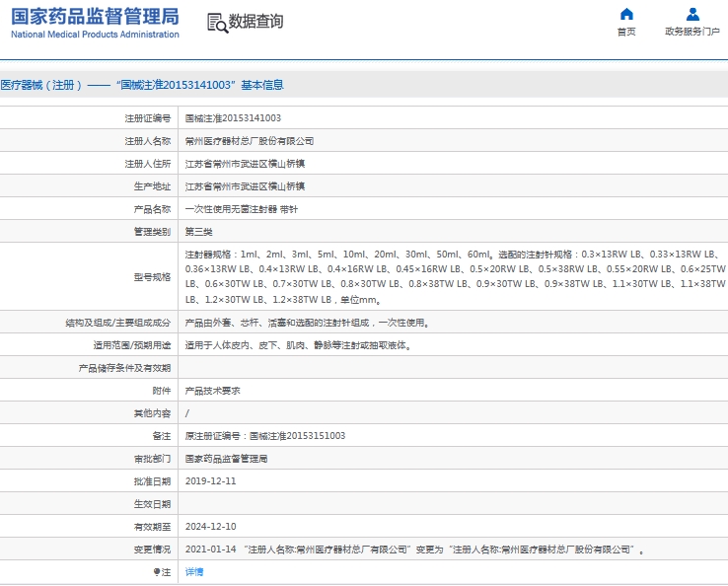The height and width of the screenshot is (586, 728).
Task: Click the home (首页) house icon
Action: click(x=626, y=14)
